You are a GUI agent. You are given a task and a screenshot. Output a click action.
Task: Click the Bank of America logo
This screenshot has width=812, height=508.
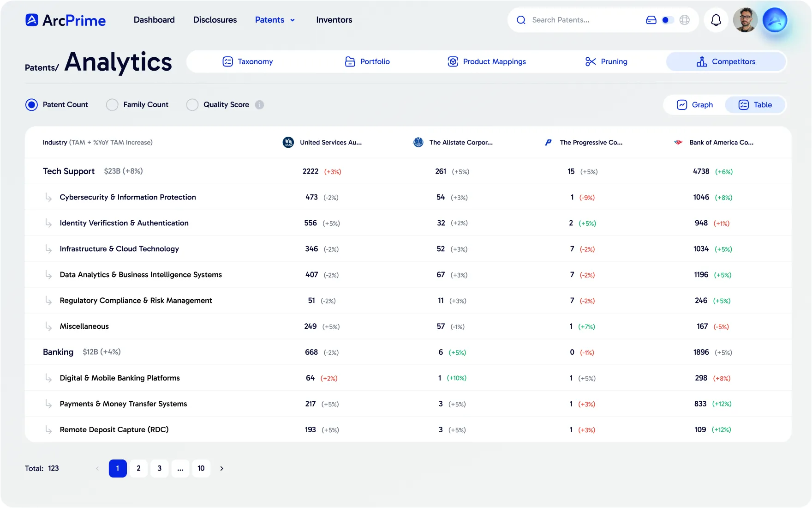click(x=678, y=142)
